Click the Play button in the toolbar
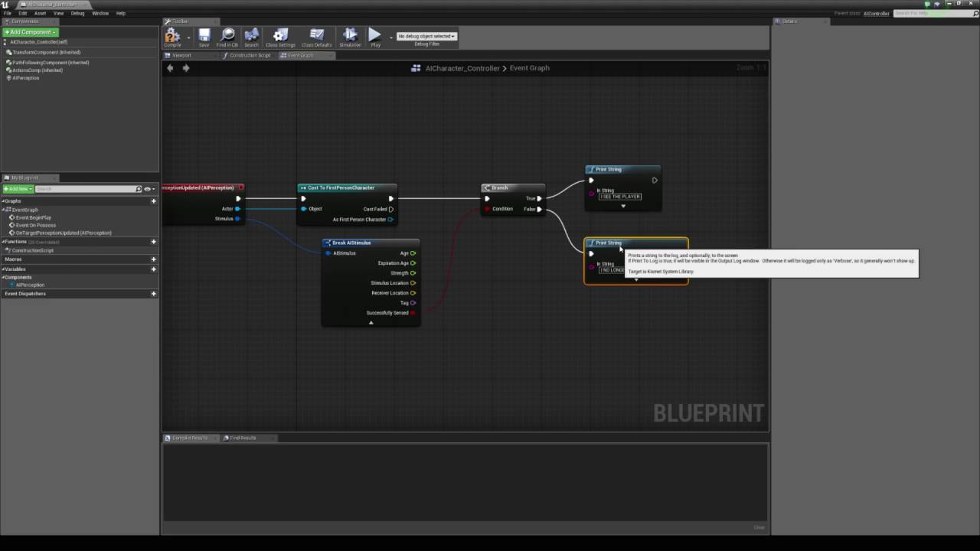This screenshot has width=980, height=551. [x=374, y=35]
